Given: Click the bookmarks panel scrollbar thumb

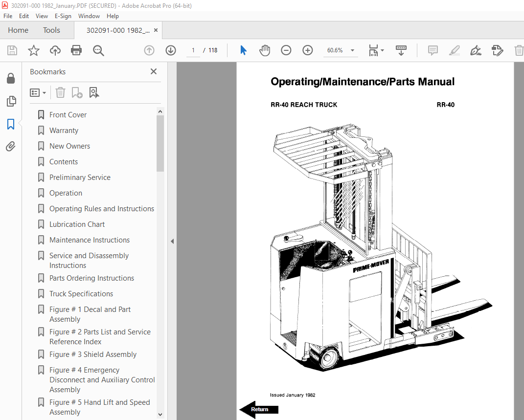Looking at the screenshot, I should pyautogui.click(x=160, y=143).
